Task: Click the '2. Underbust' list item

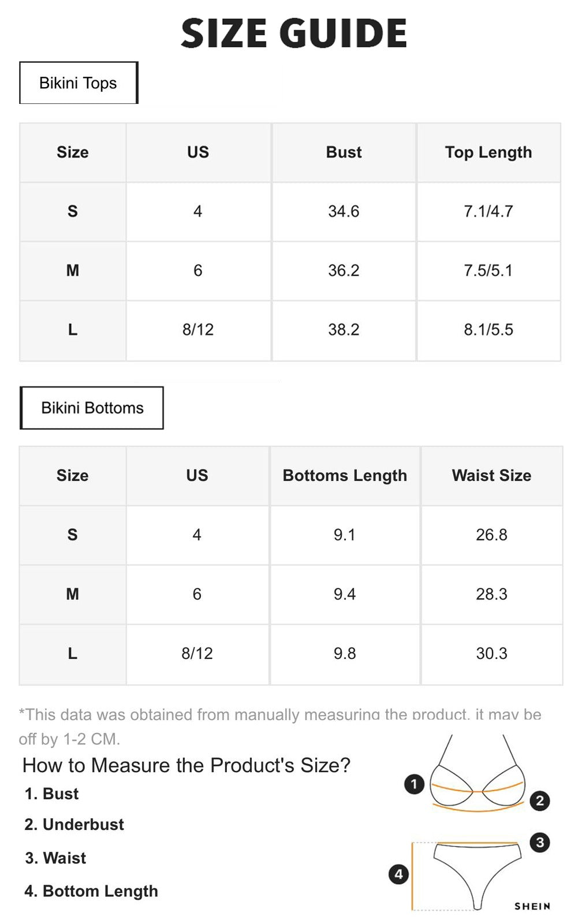Action: [74, 825]
